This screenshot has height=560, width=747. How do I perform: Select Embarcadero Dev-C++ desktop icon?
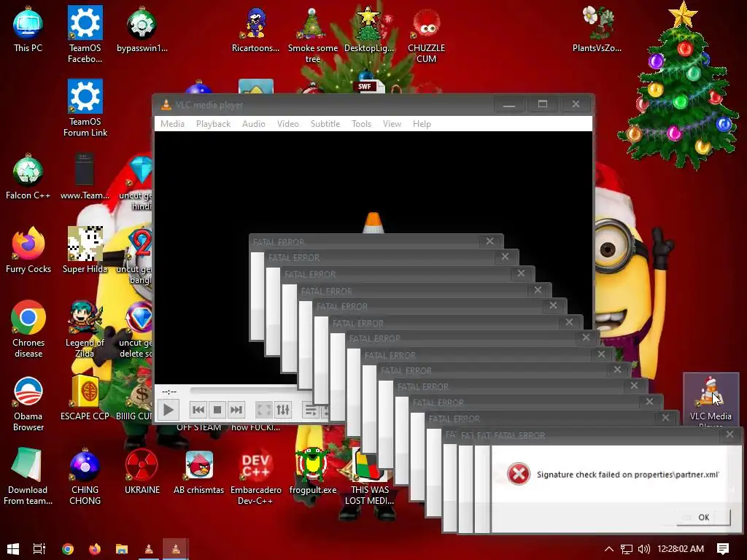[x=255, y=476]
